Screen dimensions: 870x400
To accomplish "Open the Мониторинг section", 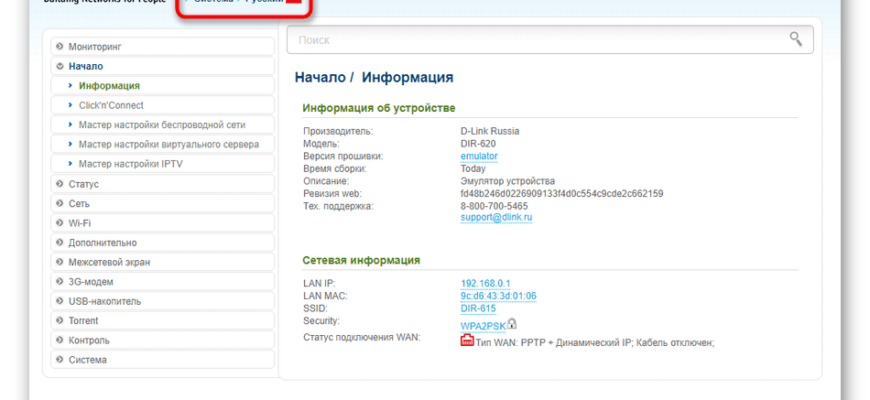I will pyautogui.click(x=163, y=47).
